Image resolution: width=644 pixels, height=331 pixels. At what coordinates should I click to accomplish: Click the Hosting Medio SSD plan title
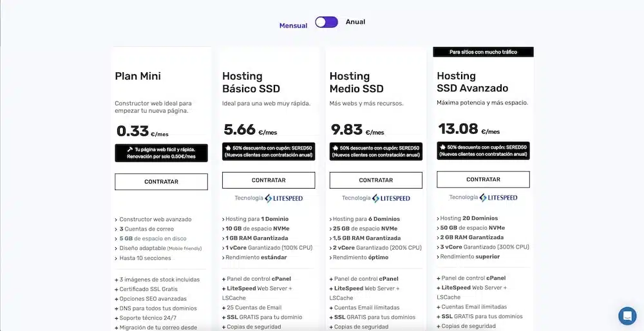(x=356, y=82)
